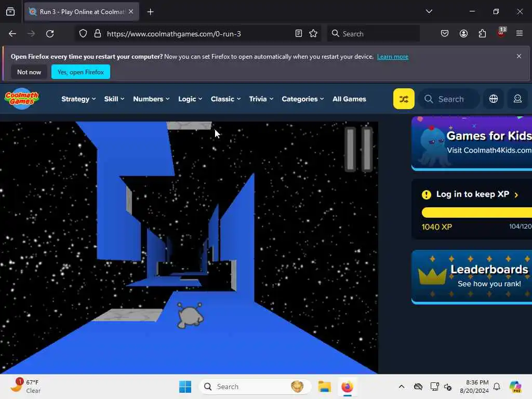Viewport: 532px width, 399px height.
Task: Bookmark this page with the star
Action: 313,34
